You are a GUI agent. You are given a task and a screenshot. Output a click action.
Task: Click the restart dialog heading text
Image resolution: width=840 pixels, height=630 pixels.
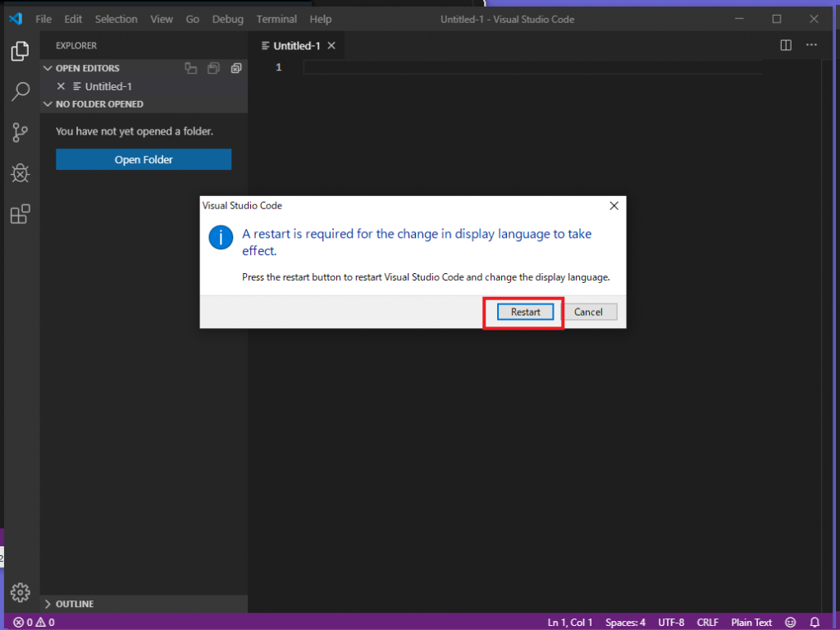point(416,242)
